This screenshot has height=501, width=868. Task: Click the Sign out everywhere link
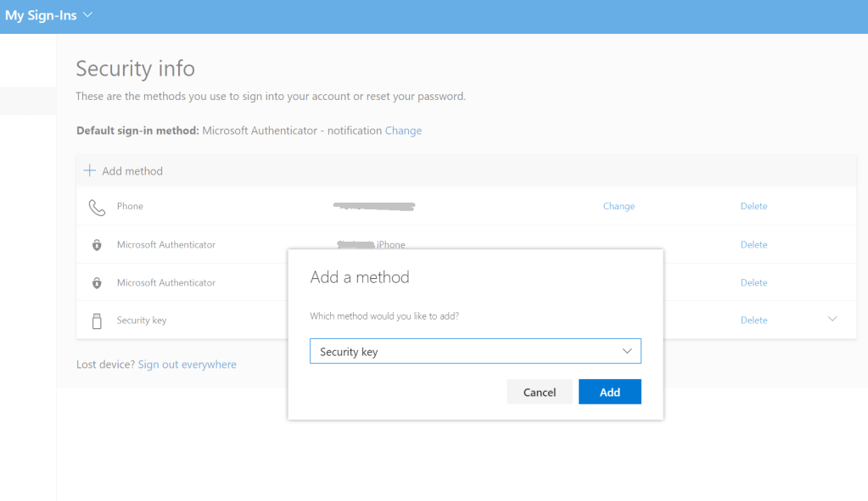click(x=187, y=365)
